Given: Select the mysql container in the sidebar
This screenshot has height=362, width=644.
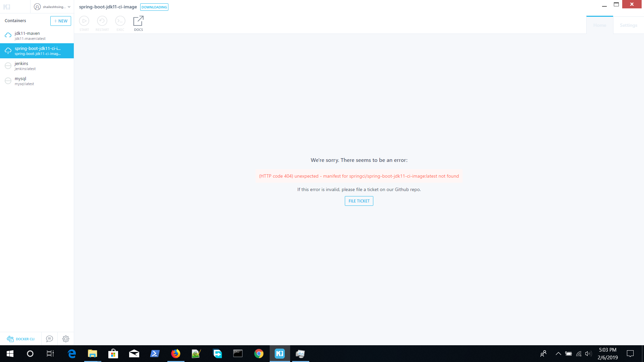Looking at the screenshot, I should coord(37,81).
